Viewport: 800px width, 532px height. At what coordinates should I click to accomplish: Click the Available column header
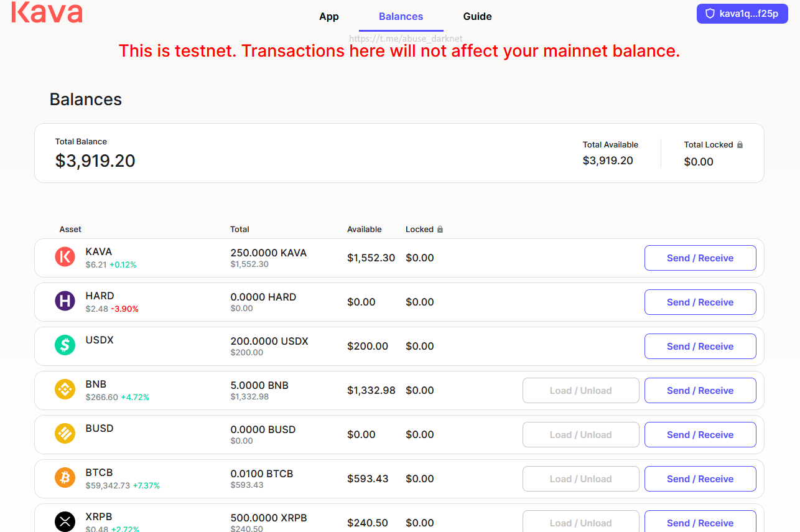click(365, 230)
